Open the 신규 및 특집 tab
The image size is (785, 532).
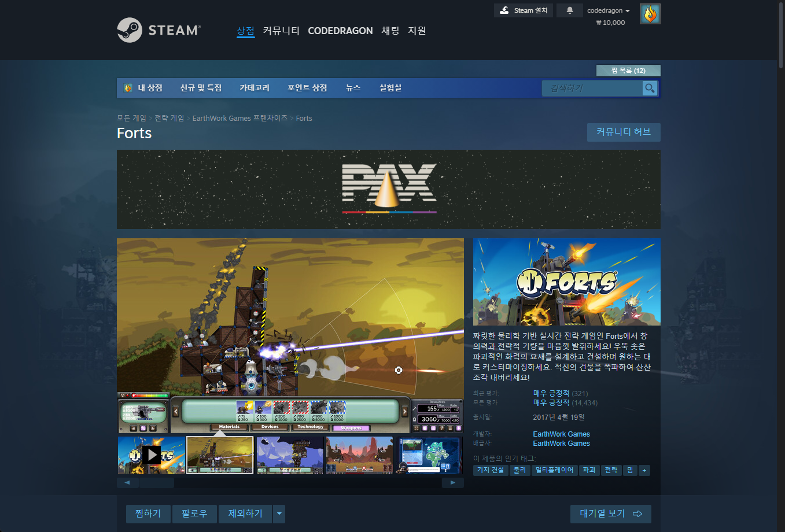[201, 88]
